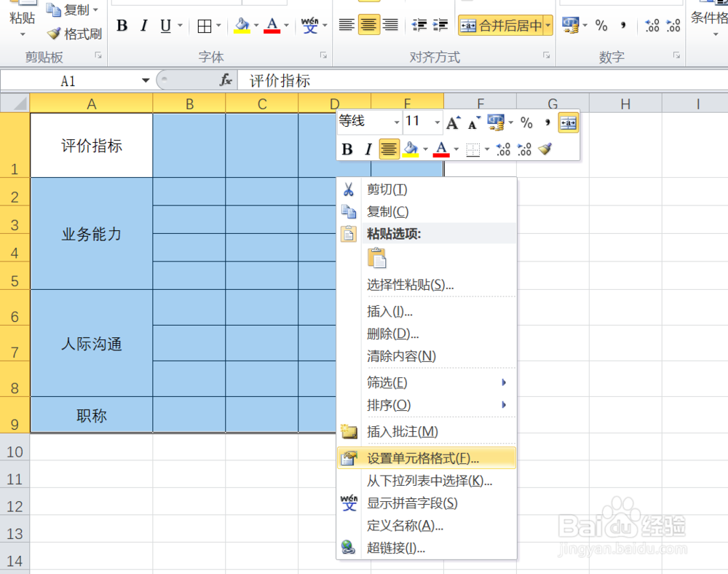
Task: Open the Merge and Center dropdown arrow
Action: tap(548, 25)
